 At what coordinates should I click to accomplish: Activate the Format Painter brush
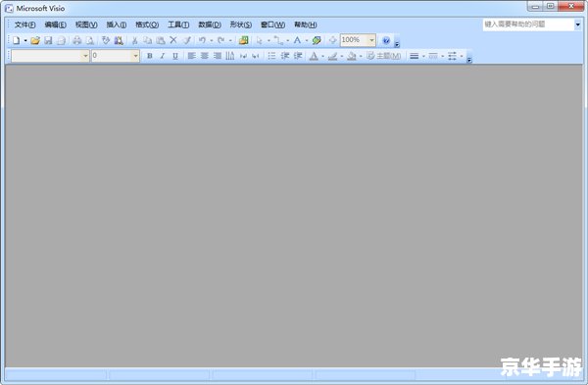point(186,40)
